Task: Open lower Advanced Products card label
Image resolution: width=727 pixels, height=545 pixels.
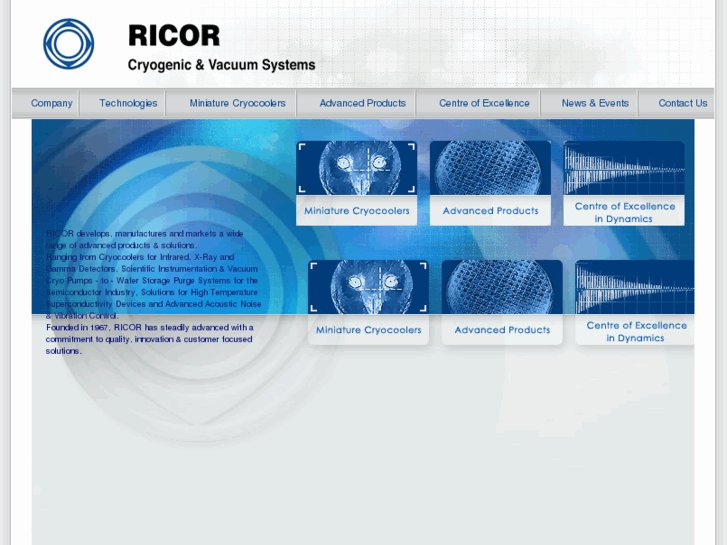Action: [x=502, y=330]
